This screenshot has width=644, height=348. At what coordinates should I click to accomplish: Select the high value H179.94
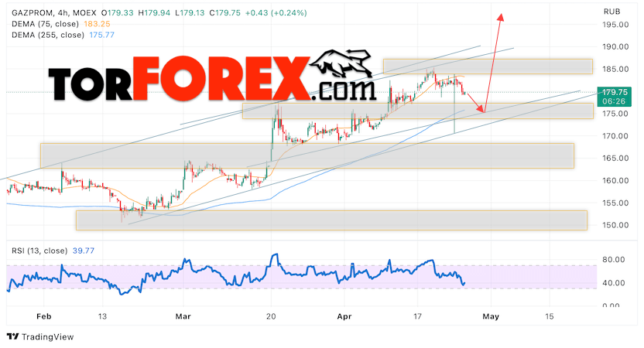tap(154, 13)
